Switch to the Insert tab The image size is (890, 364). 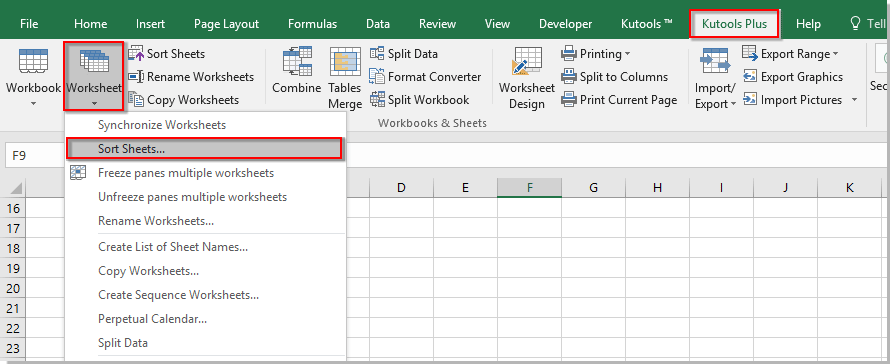150,24
